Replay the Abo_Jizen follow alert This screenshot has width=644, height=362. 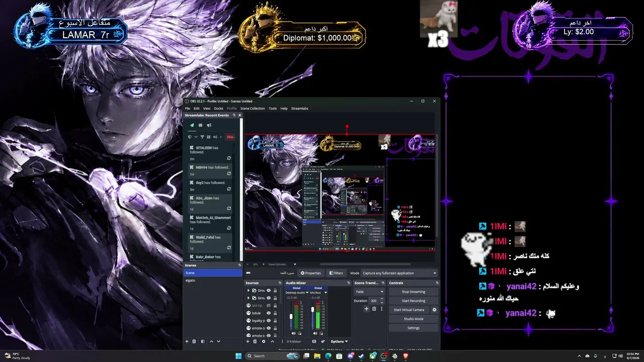pyautogui.click(x=229, y=209)
